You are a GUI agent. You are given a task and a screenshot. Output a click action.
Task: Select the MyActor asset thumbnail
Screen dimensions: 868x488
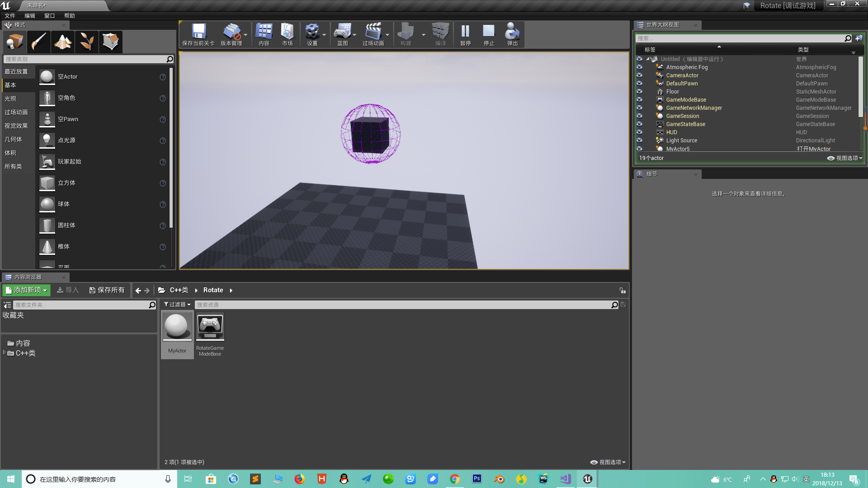point(177,326)
